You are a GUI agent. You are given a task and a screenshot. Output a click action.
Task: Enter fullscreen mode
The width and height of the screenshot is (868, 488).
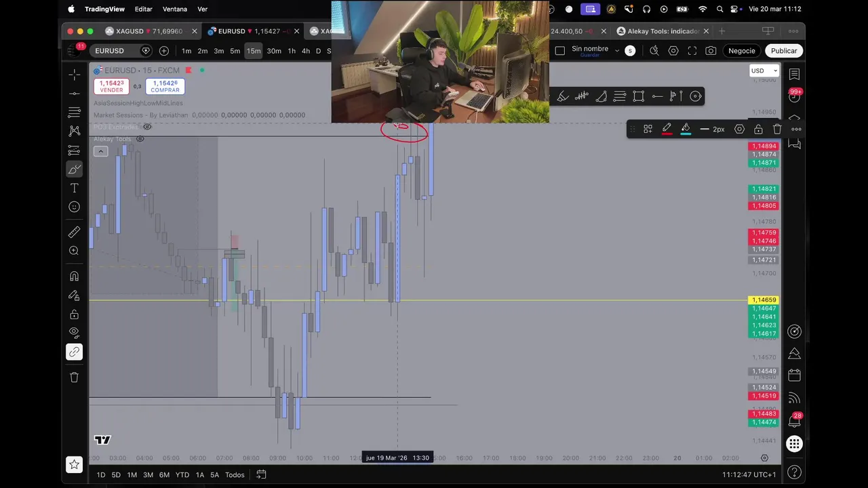point(692,51)
